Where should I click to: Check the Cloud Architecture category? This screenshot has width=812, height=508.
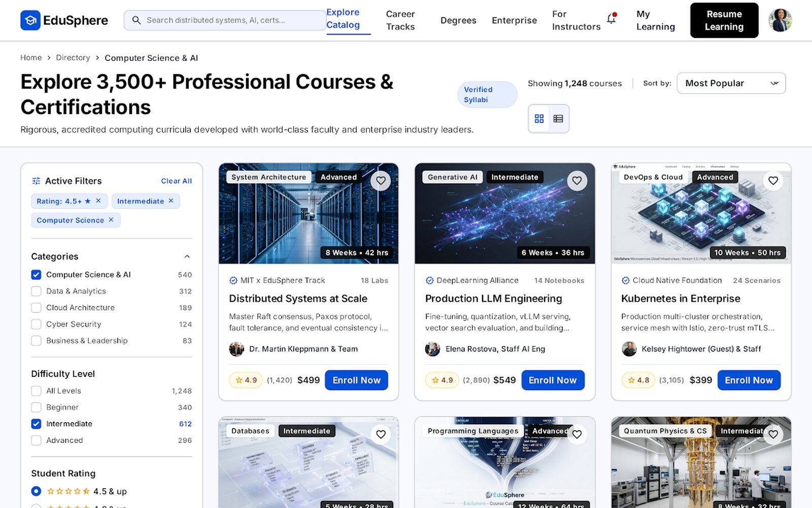pos(36,308)
